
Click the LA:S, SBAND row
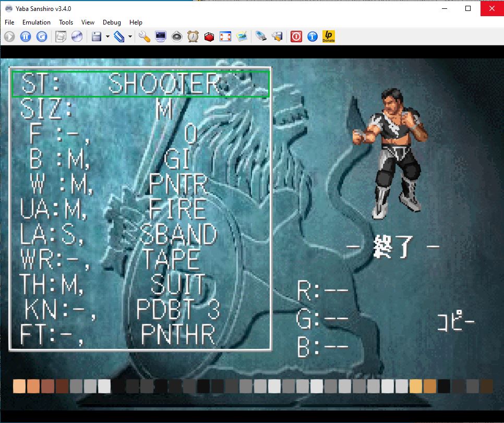[140, 234]
